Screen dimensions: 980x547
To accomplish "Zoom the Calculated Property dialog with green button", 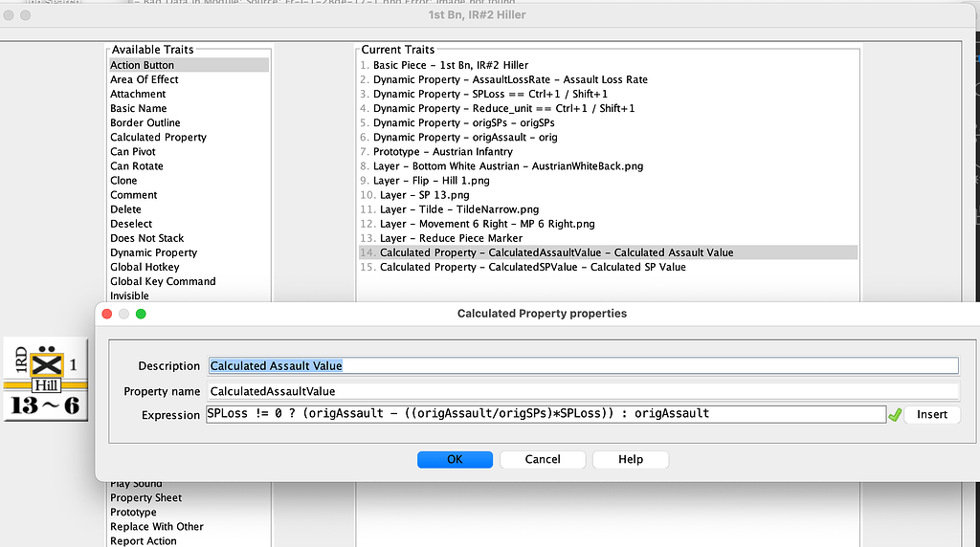I will (141, 314).
